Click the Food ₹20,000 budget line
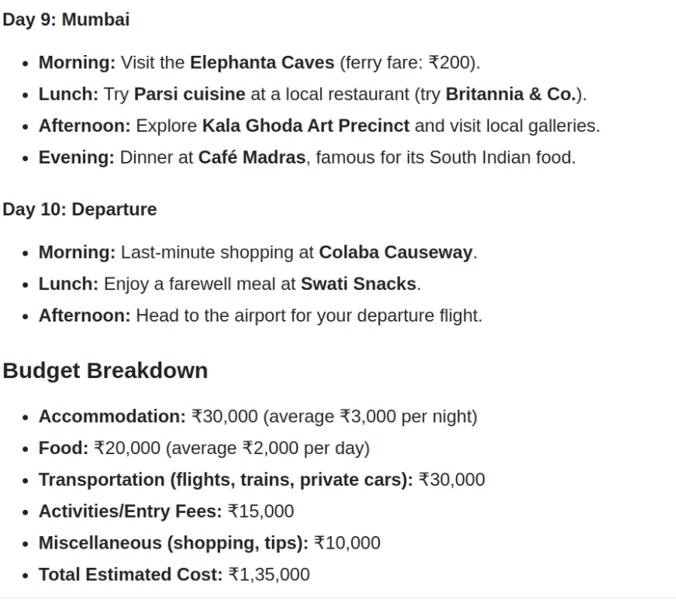 tap(205, 449)
